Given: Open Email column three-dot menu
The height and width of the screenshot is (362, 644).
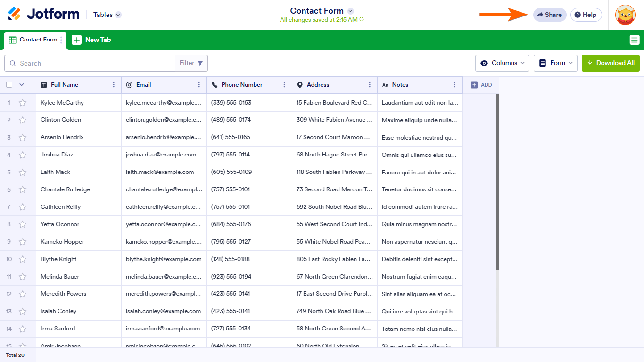Looking at the screenshot, I should point(199,85).
